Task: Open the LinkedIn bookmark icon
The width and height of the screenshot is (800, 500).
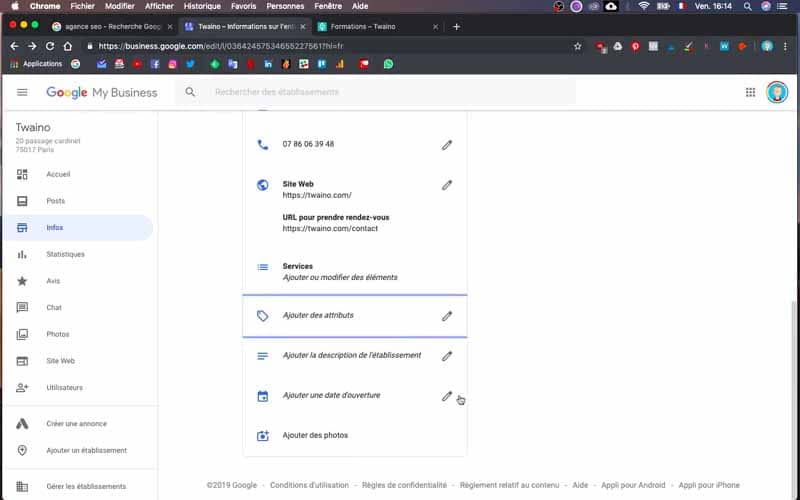Action: pos(268,64)
